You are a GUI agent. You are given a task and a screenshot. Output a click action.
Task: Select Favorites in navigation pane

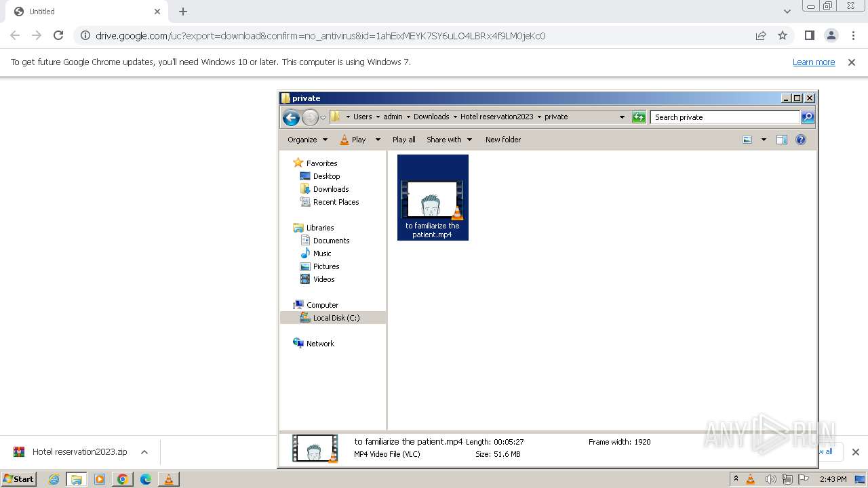tap(321, 163)
